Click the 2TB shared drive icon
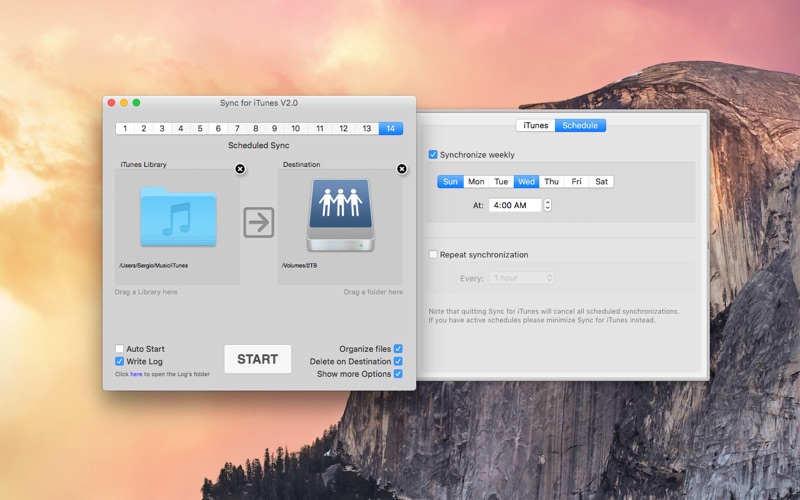800x500 pixels. (340, 215)
